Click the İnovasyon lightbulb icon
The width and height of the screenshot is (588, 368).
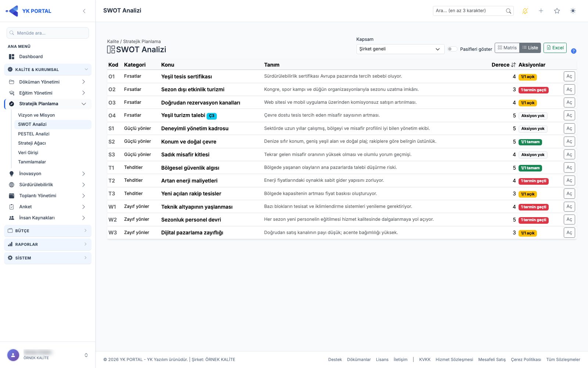pos(11,174)
